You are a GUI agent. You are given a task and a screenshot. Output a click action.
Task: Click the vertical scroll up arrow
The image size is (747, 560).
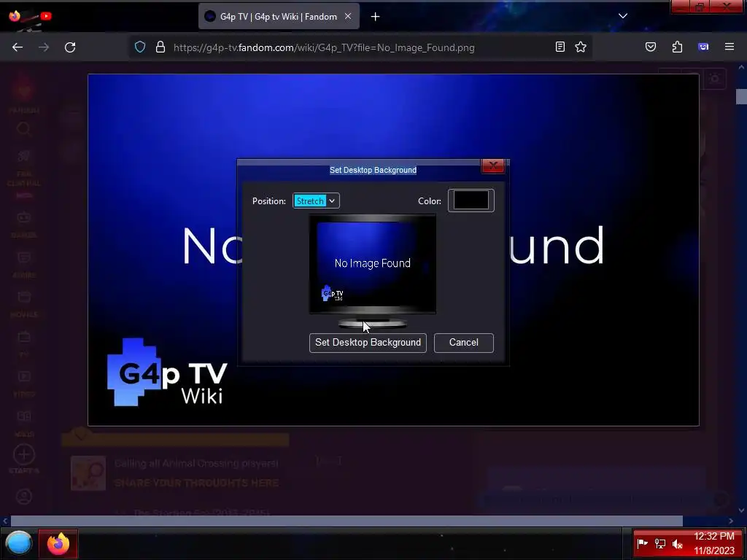[741, 68]
